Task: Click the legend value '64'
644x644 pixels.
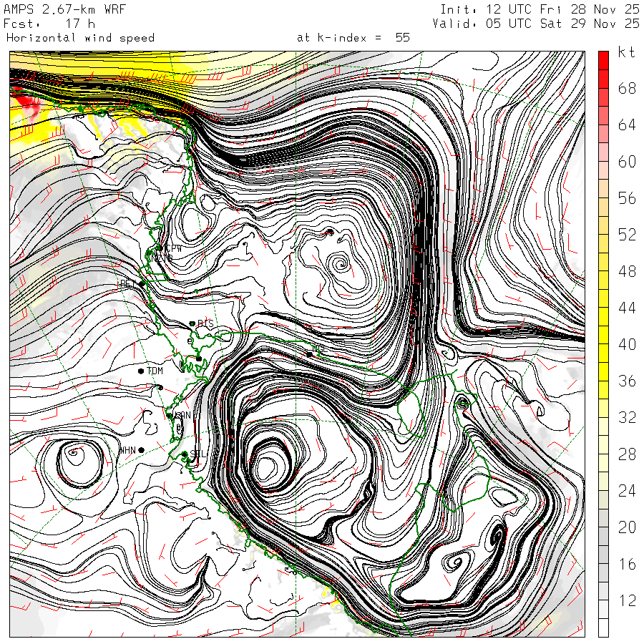Action: 627,125
